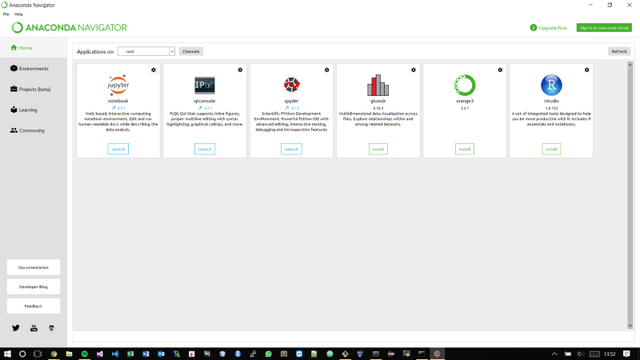This screenshot has width=640, height=360.
Task: Click Sign in to Anaconda Cloud
Action: coord(604,28)
